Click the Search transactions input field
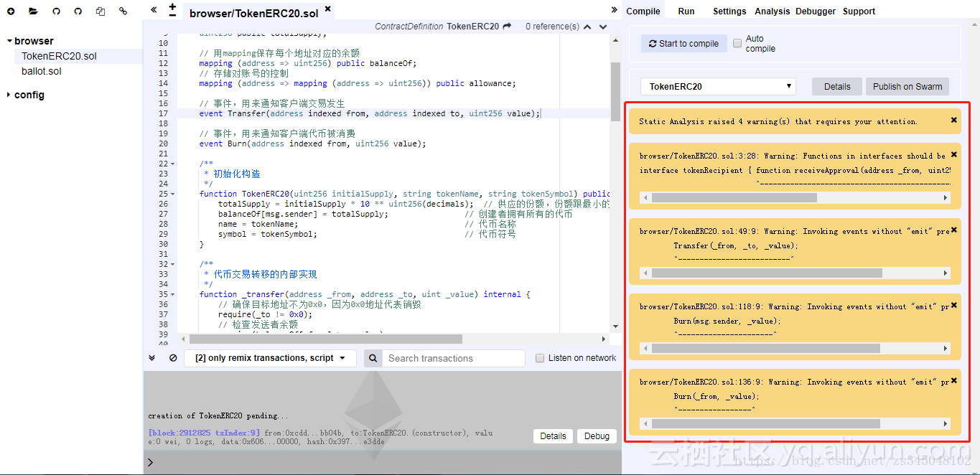 click(454, 358)
